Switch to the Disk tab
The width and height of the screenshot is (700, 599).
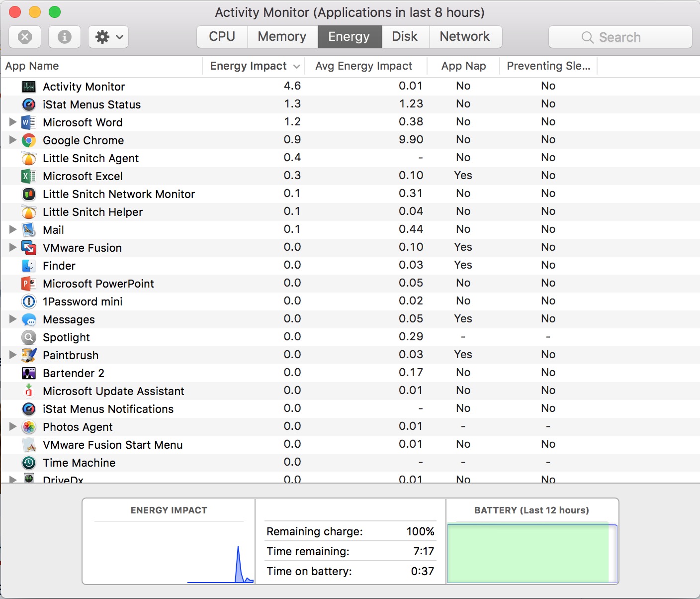pos(405,37)
